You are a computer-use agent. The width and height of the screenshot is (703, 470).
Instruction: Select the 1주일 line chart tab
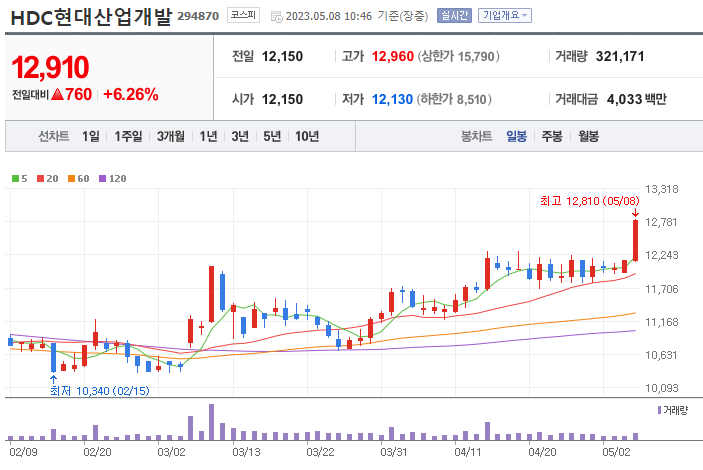pyautogui.click(x=128, y=136)
